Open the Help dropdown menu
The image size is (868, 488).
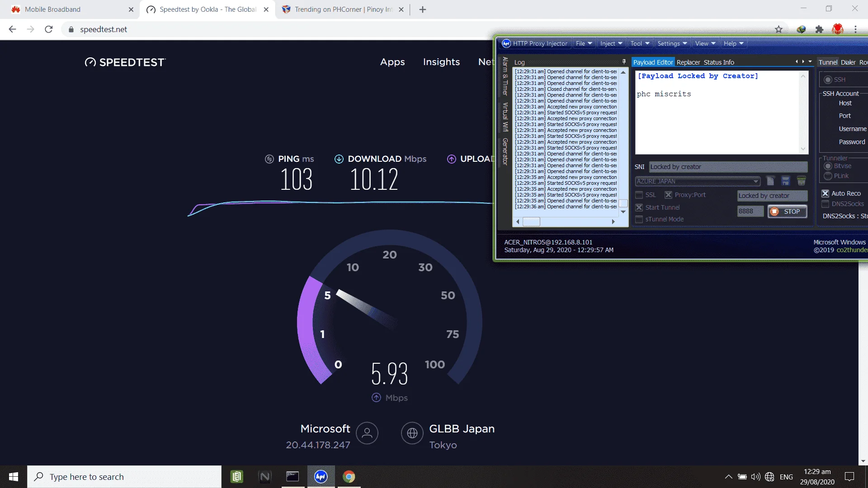tap(733, 43)
